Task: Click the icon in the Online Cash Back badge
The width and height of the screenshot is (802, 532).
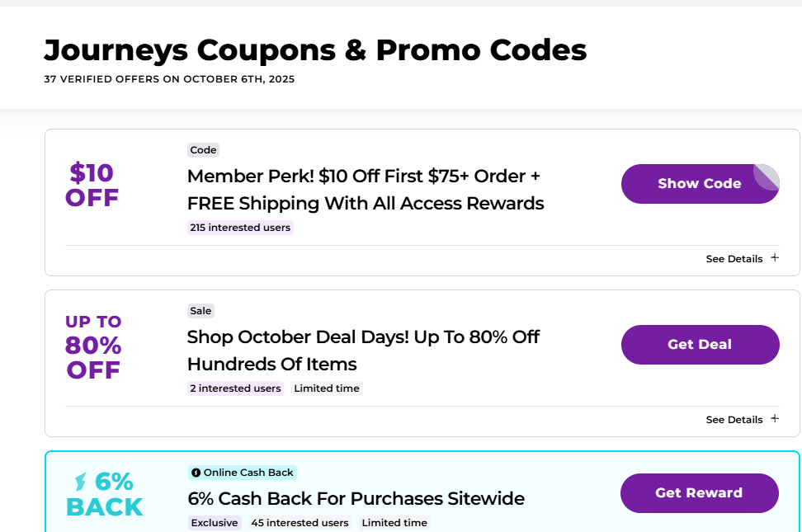Action: pos(196,473)
